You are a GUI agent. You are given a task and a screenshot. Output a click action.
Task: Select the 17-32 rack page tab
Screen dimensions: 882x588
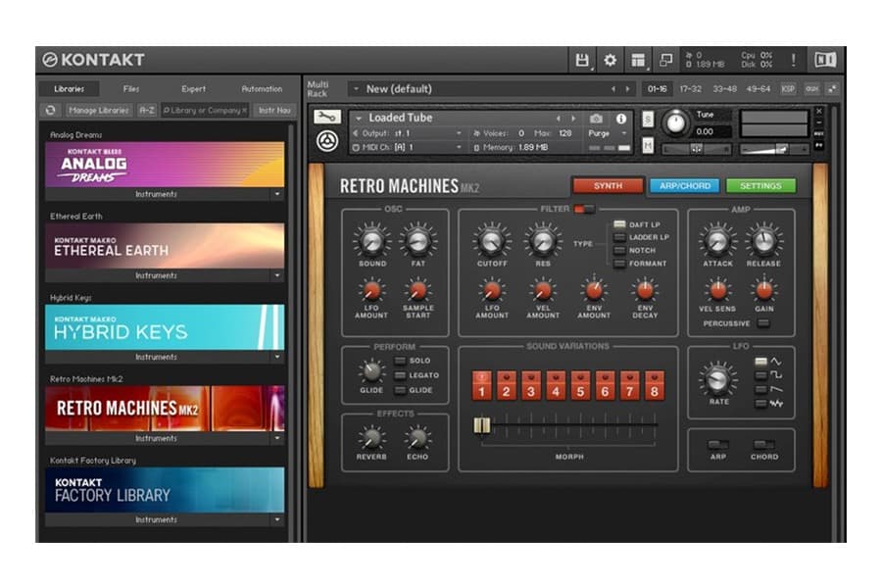(x=689, y=88)
